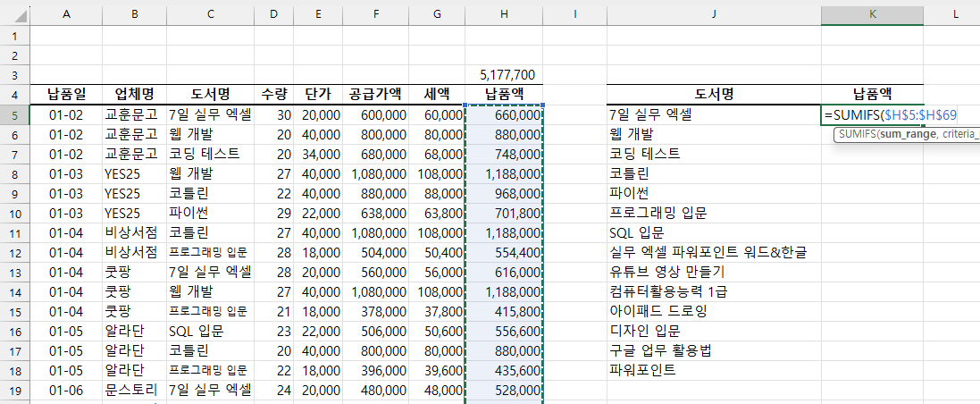Click 디자인 입문 cell
This screenshot has width=980, height=404.
(714, 332)
